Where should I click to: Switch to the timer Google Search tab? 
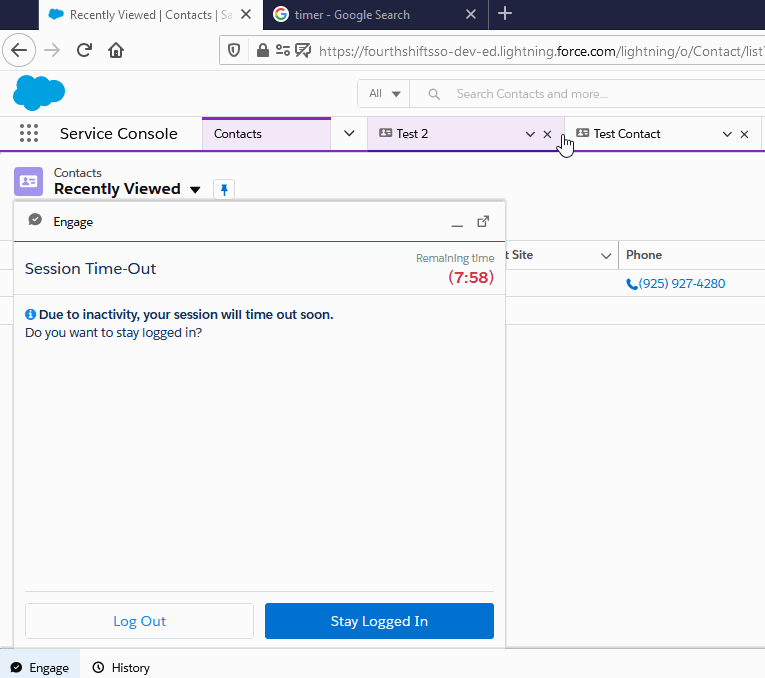click(x=352, y=15)
